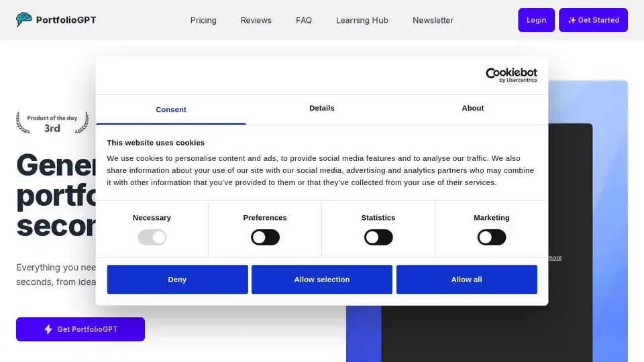Open the Newsletter navigation link
The image size is (644, 362).
click(433, 20)
